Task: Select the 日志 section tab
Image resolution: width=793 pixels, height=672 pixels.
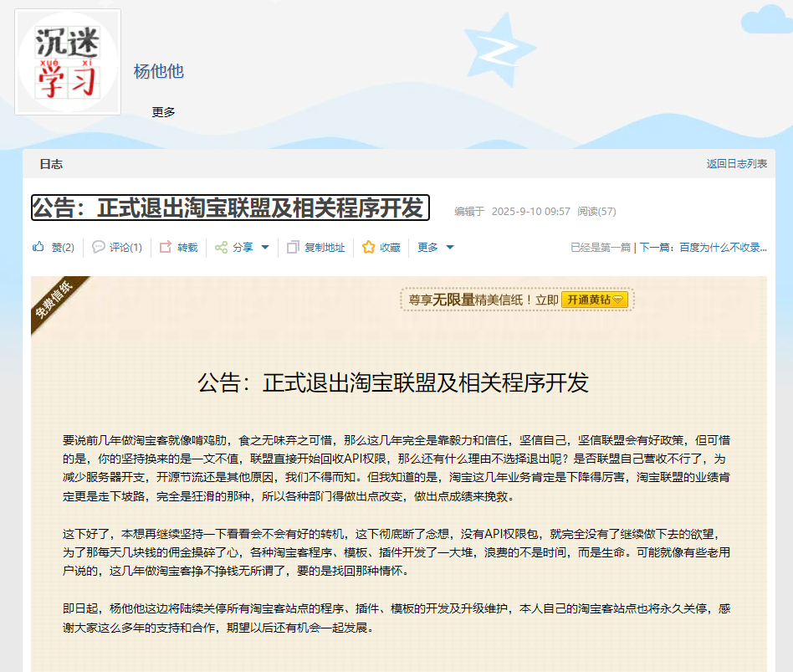Action: (51, 164)
